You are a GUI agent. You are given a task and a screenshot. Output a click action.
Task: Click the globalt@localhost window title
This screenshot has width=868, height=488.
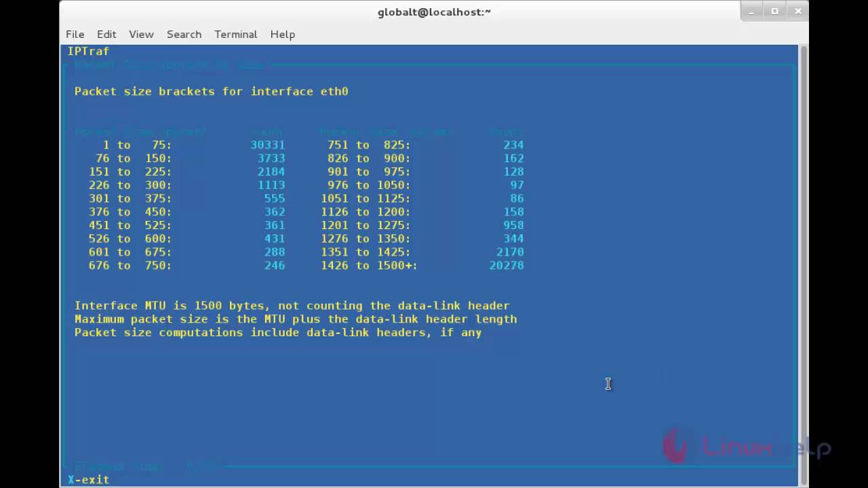click(434, 12)
